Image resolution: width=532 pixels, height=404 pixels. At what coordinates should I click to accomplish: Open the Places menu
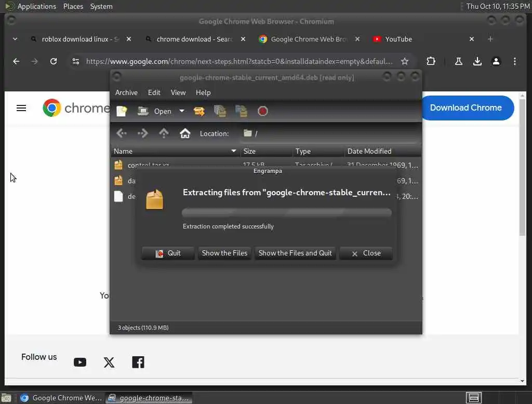pos(73,6)
